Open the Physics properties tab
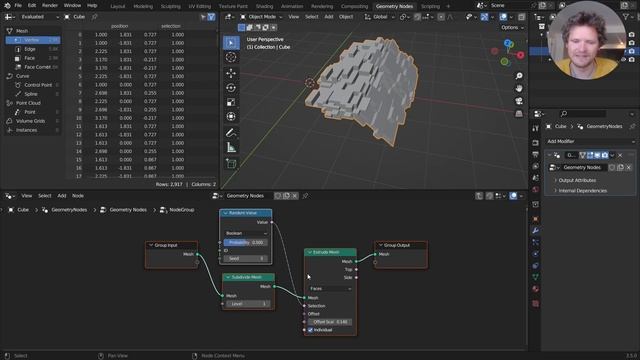 click(536, 254)
